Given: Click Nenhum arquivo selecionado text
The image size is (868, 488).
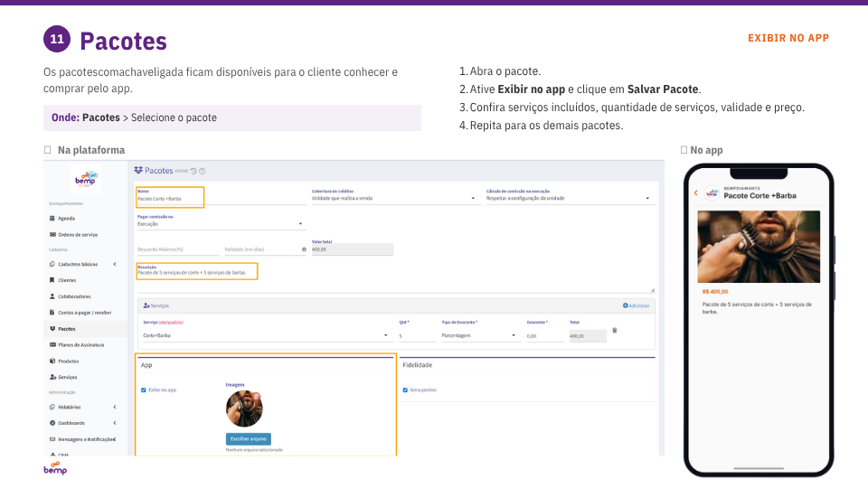Looking at the screenshot, I should [x=254, y=450].
